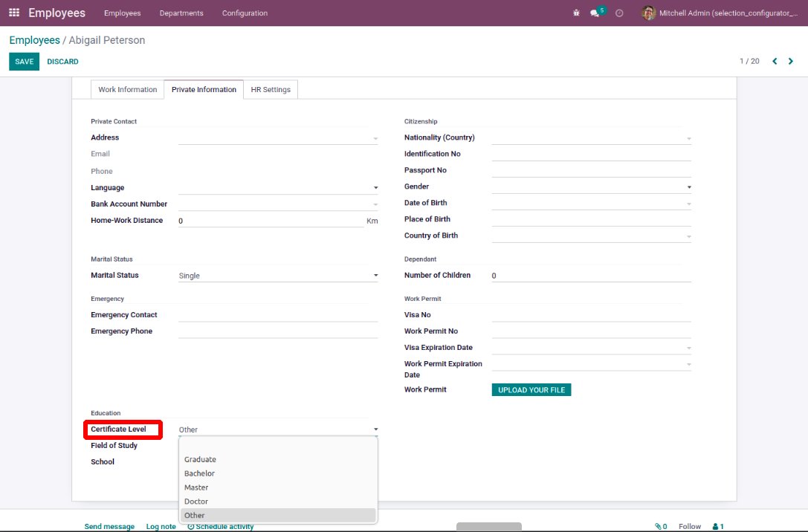Click Send message link
The image size is (808, 532).
pos(109,526)
